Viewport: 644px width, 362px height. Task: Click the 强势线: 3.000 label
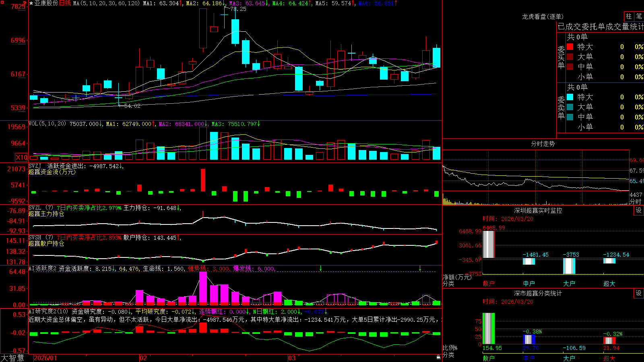(208, 269)
